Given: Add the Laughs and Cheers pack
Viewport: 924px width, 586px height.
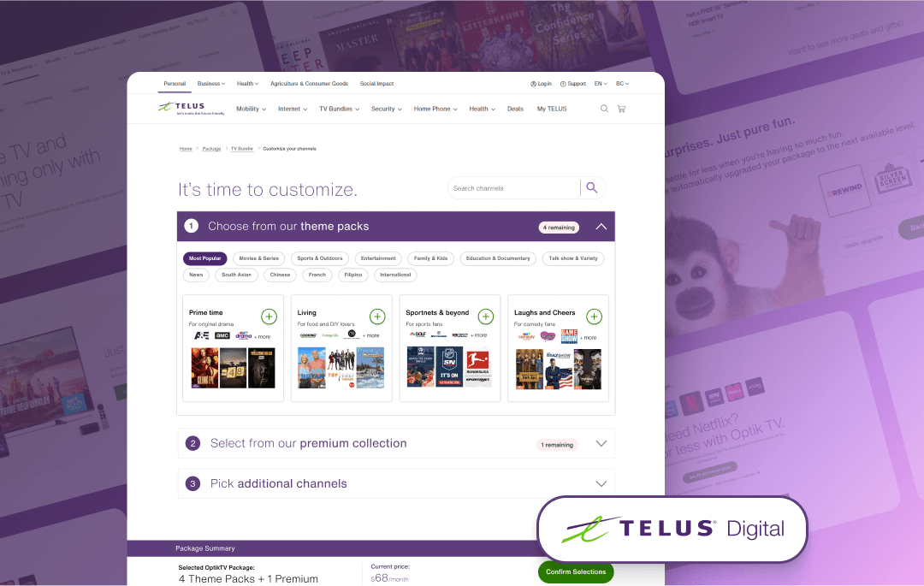Looking at the screenshot, I should coord(594,317).
